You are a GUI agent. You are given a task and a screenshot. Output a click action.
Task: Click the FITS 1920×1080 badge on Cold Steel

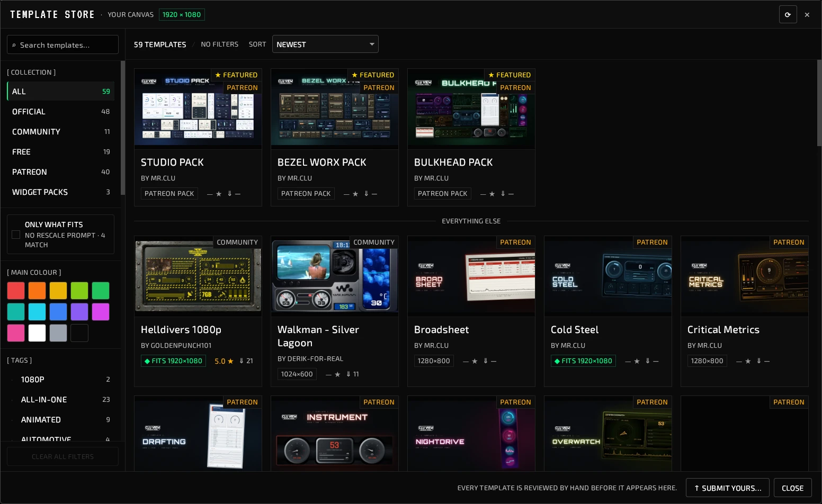click(x=583, y=361)
